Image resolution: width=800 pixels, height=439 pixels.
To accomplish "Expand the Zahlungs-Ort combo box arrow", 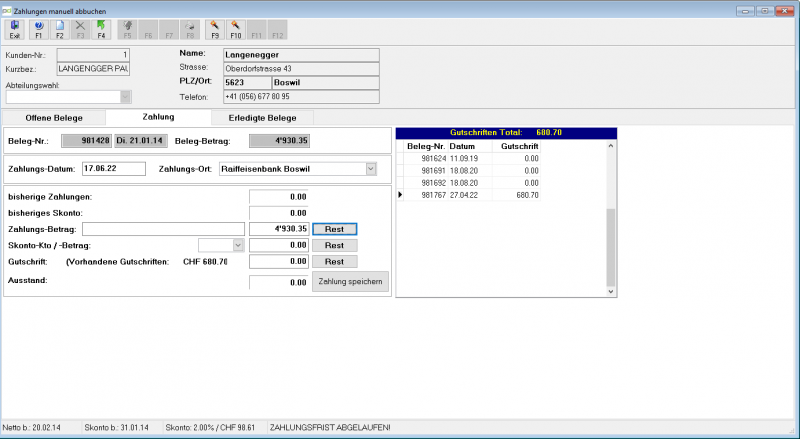I will click(x=371, y=169).
